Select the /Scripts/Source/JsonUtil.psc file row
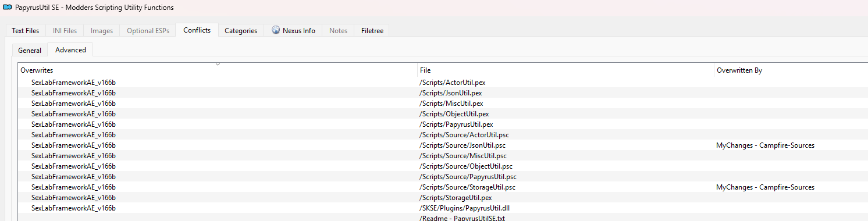Screen dimensions: 868x221 [443, 145]
